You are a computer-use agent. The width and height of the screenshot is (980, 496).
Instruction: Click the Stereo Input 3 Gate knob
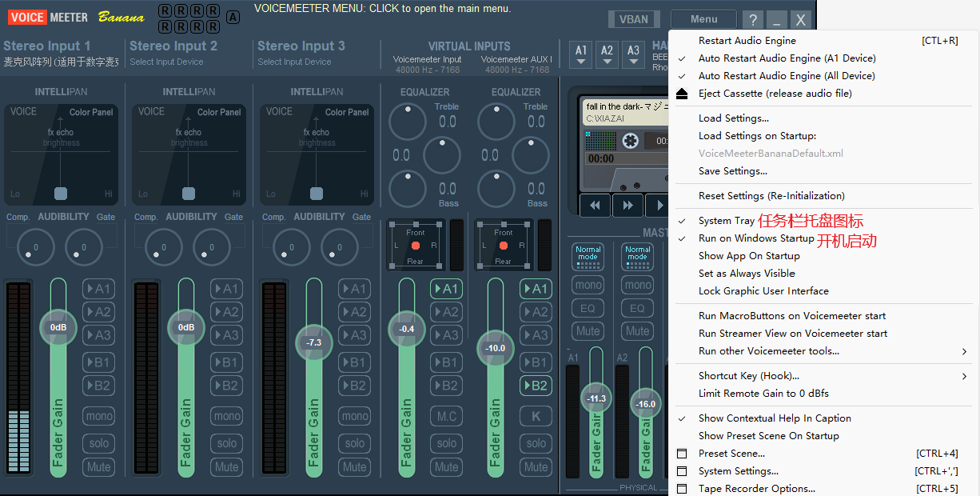340,247
